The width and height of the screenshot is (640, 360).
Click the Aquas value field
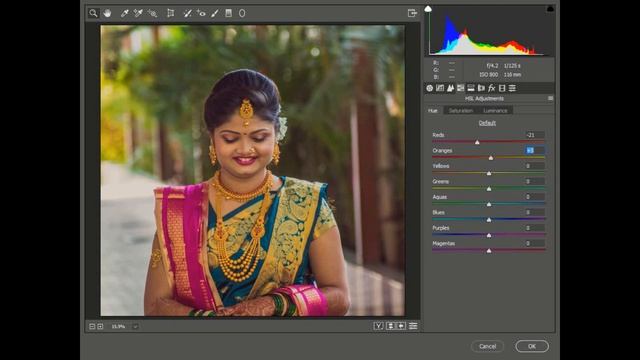tap(535, 197)
